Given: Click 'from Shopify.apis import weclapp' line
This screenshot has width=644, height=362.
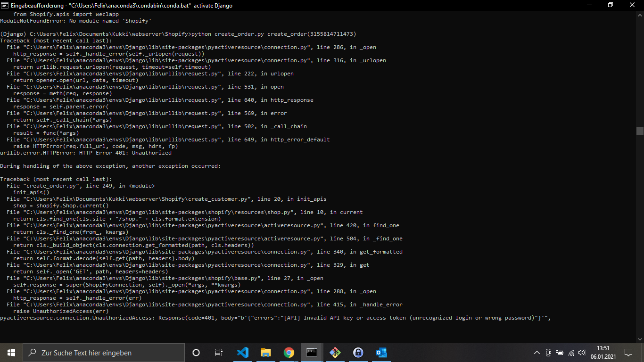Looking at the screenshot, I should [66, 14].
